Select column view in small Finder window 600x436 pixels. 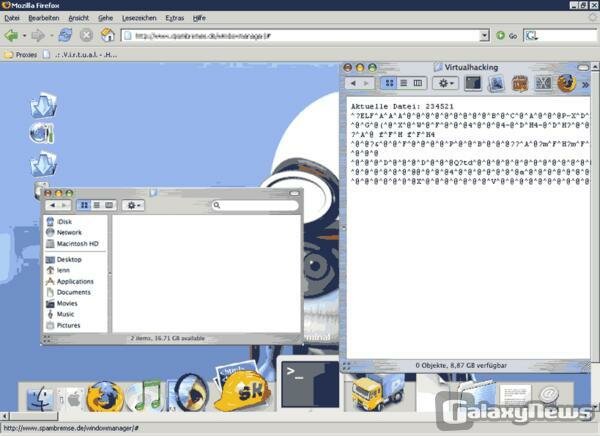[109, 205]
